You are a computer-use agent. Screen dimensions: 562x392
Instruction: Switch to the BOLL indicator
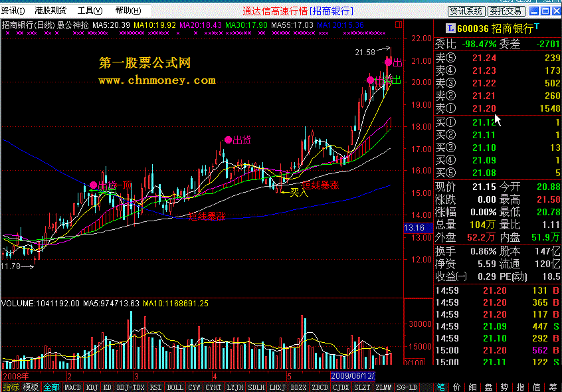(175, 387)
